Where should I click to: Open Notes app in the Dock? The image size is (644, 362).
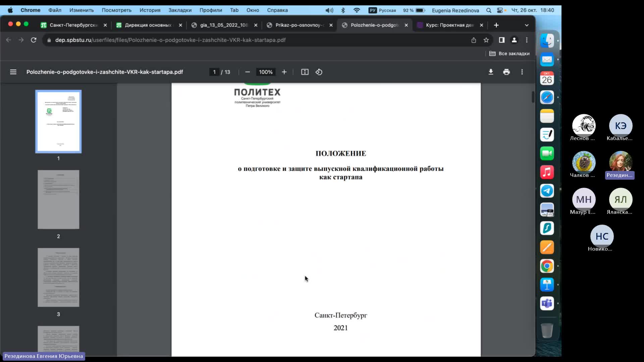[x=547, y=116]
